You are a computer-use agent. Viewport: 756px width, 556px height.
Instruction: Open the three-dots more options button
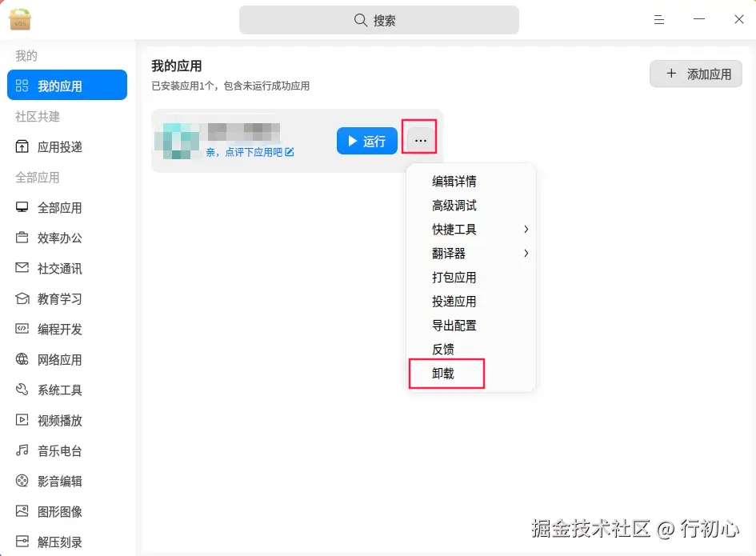click(x=421, y=141)
